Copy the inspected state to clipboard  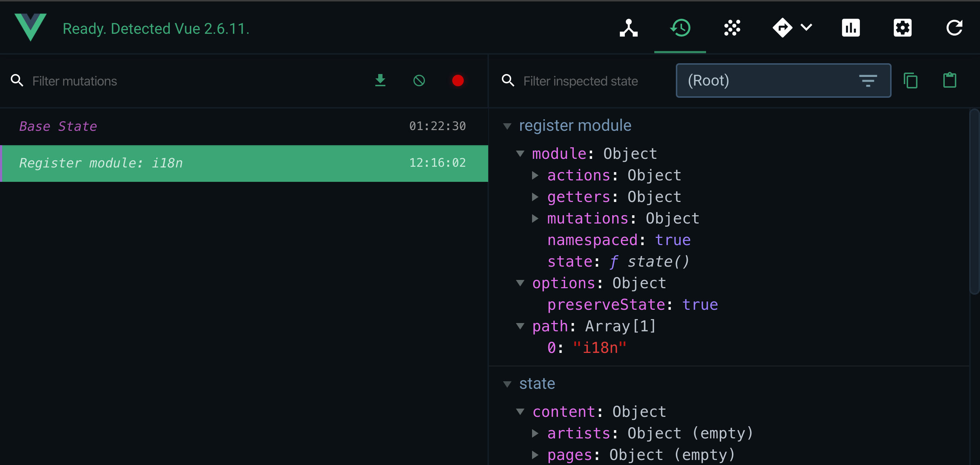(x=911, y=80)
